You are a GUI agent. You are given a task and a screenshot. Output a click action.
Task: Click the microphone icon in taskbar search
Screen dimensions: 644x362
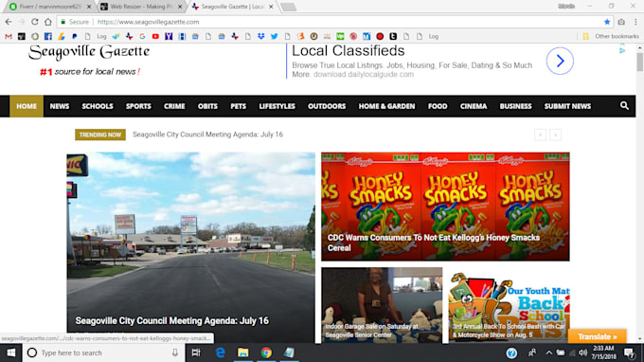pos(175,353)
